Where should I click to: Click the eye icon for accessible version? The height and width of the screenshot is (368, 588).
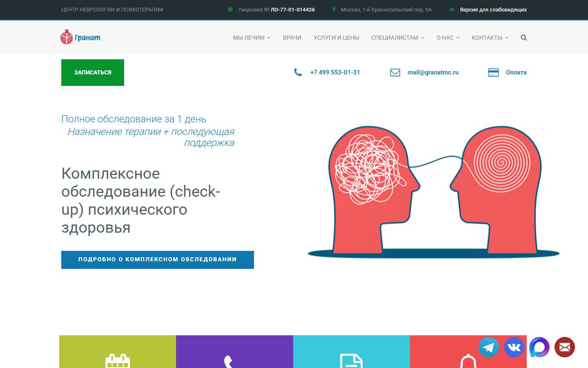click(x=452, y=9)
